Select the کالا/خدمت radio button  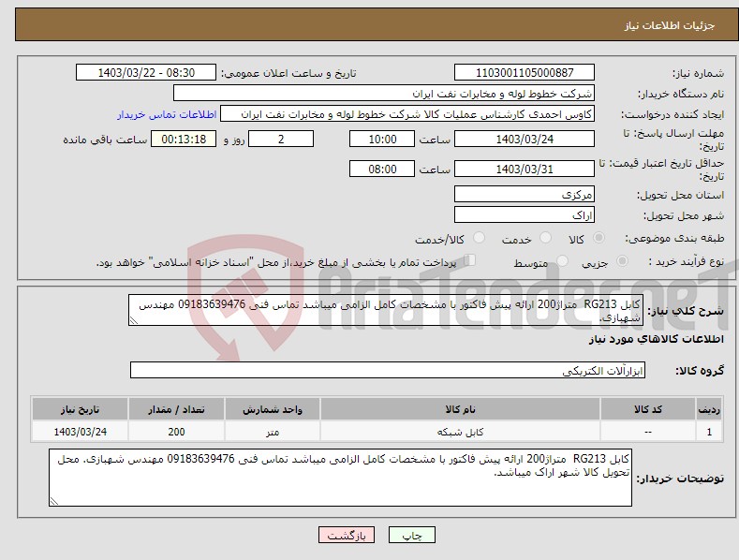[x=479, y=238]
